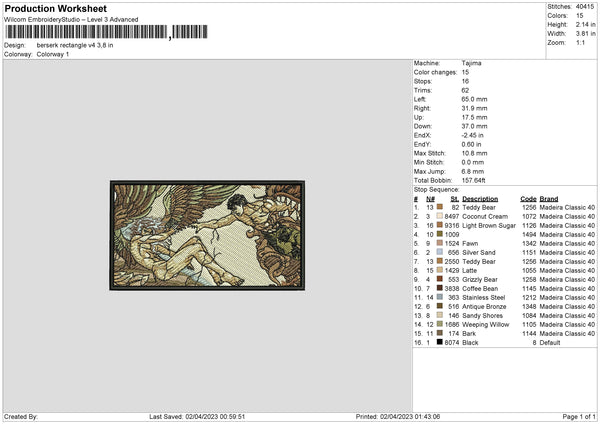Click code 1494 in row 4
600x424 pixels.
(529, 234)
